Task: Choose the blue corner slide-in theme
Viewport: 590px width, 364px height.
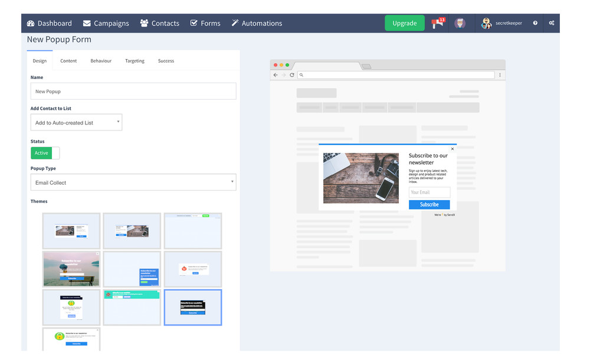Action: click(x=132, y=269)
